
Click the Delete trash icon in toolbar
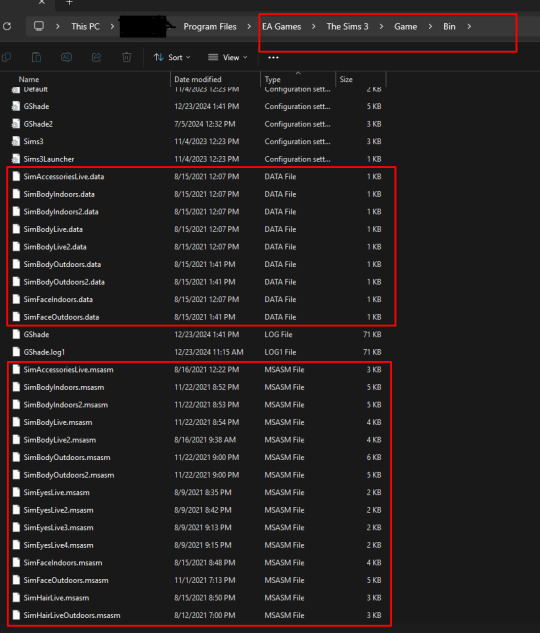[x=126, y=57]
